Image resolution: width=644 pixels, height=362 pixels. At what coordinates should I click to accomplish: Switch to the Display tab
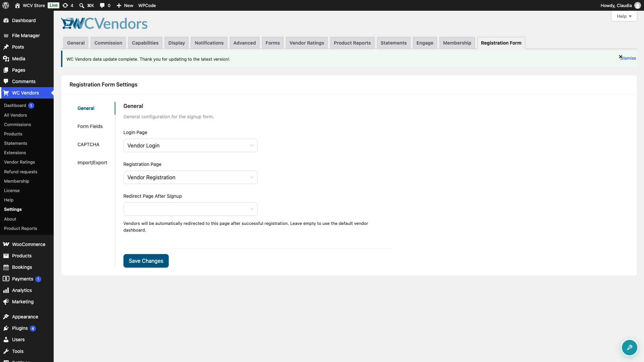pyautogui.click(x=176, y=43)
